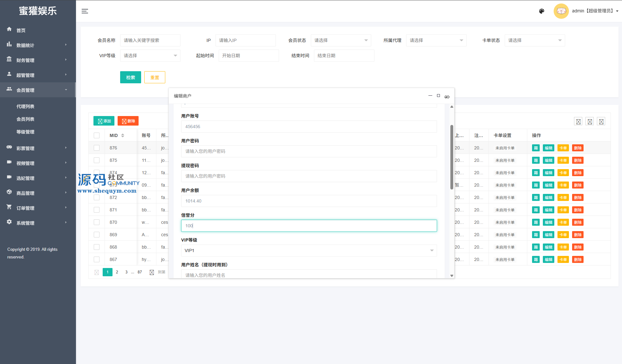Open 会员列表 in the sidebar

pyautogui.click(x=25, y=119)
